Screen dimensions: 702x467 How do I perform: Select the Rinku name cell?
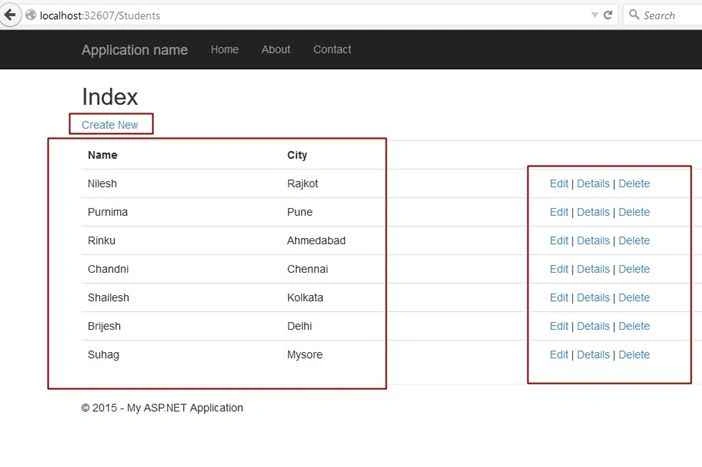click(x=102, y=241)
